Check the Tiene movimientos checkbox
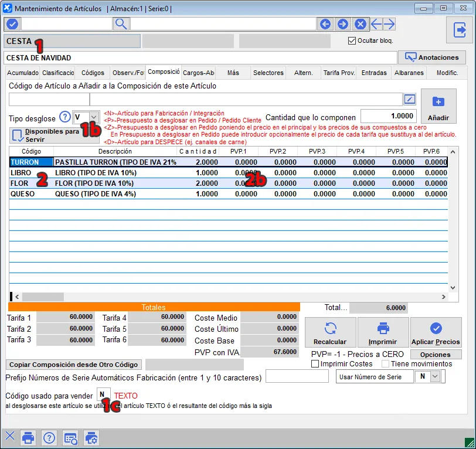The width and height of the screenshot is (476, 449). click(385, 364)
